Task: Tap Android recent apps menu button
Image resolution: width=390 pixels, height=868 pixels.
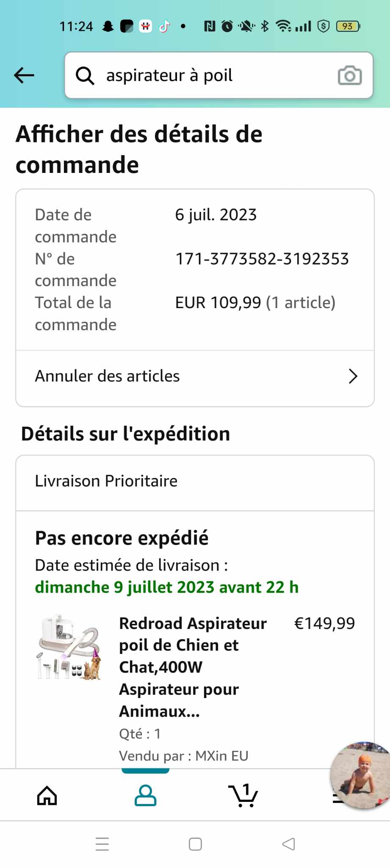Action: tap(102, 844)
